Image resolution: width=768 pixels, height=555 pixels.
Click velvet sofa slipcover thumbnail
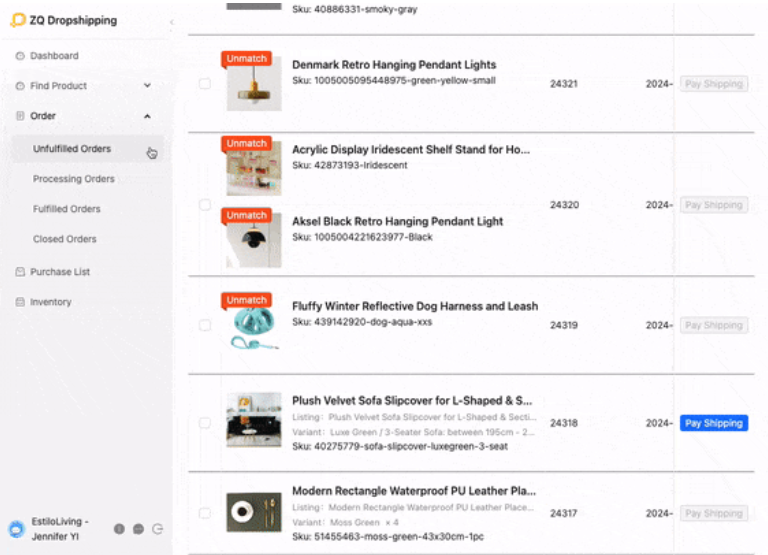click(254, 420)
